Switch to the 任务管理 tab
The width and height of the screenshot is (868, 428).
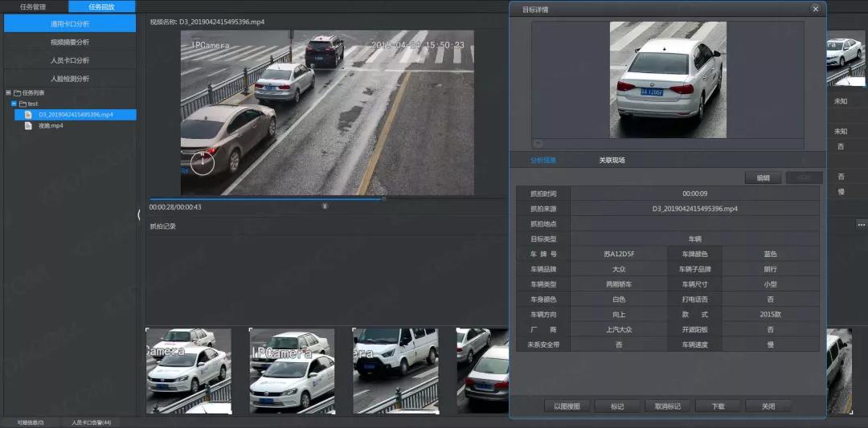coord(33,6)
